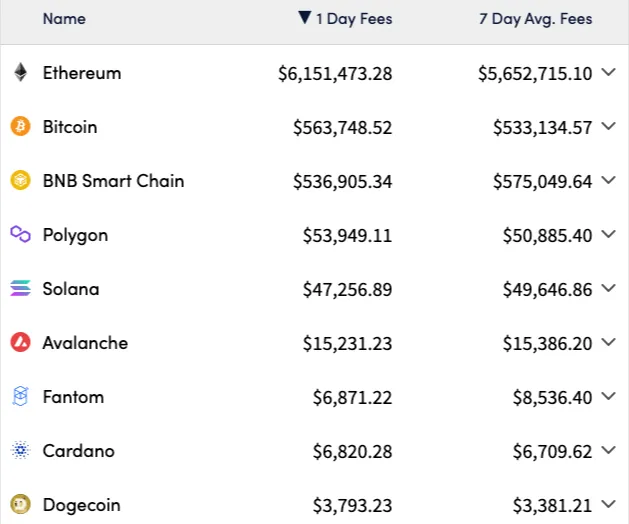
Task: Expand the Fantom row chevron
Action: coord(609,396)
